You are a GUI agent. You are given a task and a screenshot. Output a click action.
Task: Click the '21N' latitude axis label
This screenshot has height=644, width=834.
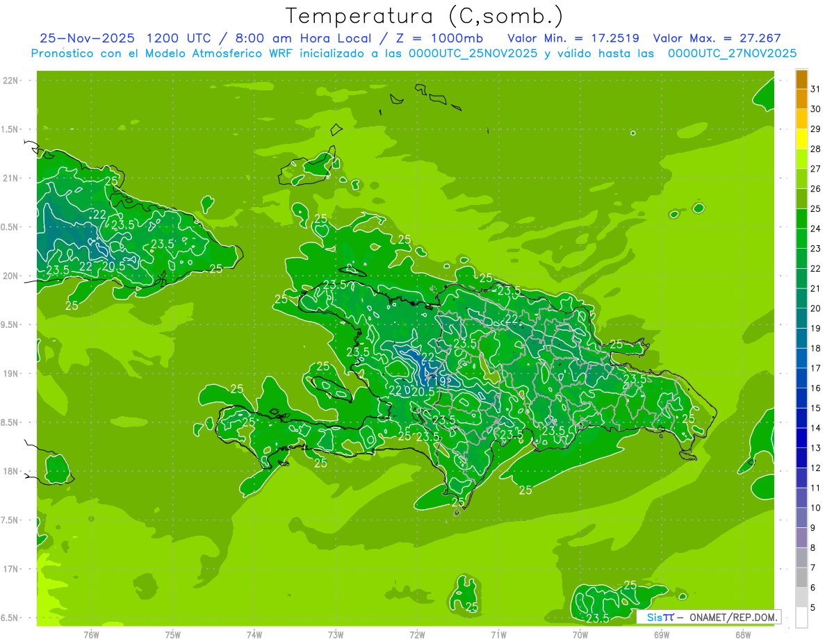pos(11,178)
